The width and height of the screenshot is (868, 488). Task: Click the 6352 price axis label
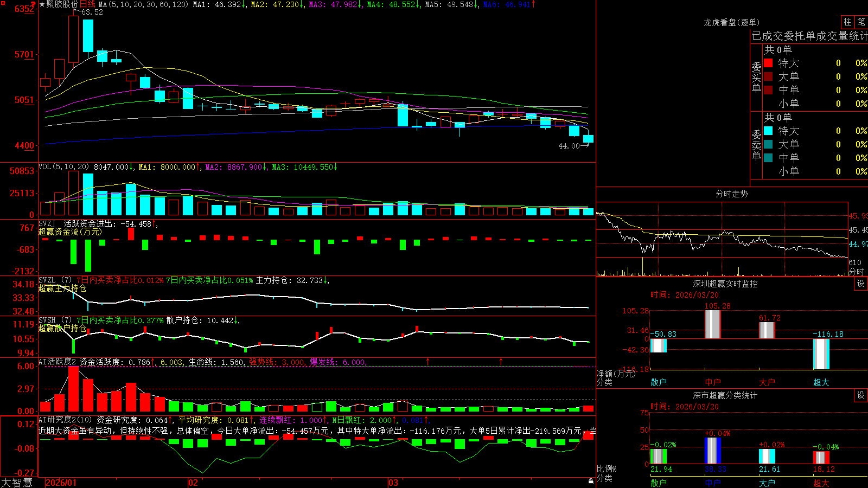pyautogui.click(x=24, y=9)
